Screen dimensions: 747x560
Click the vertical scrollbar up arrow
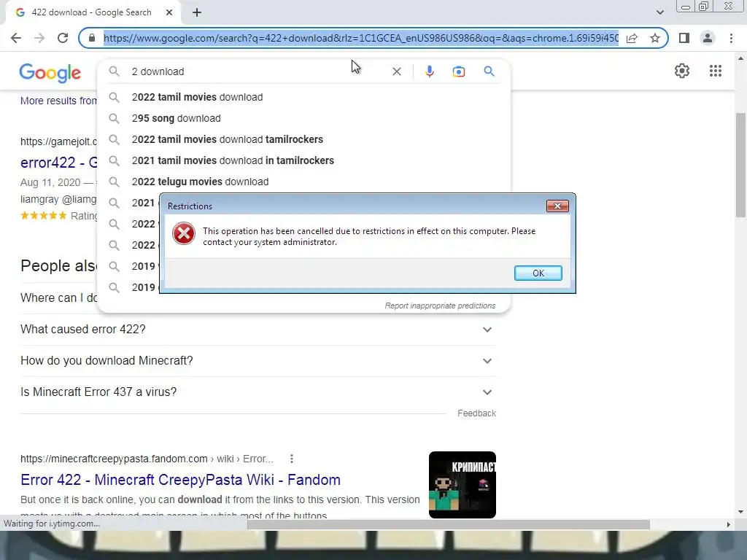[x=740, y=58]
